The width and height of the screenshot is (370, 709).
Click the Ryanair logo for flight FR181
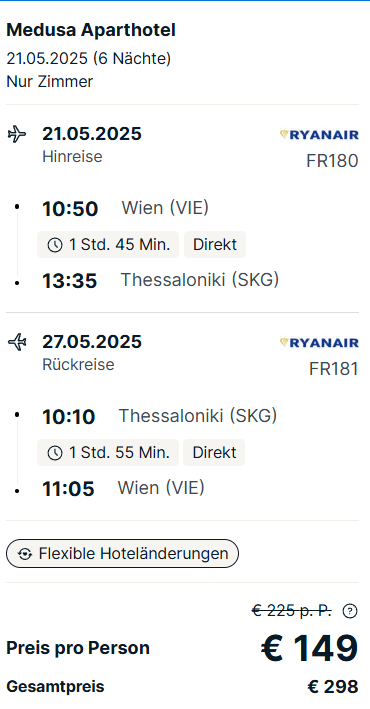[319, 343]
